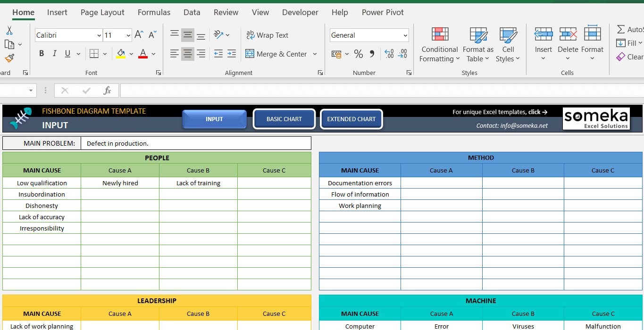
Task: Select the Defect in production cell
Action: pyautogui.click(x=196, y=143)
